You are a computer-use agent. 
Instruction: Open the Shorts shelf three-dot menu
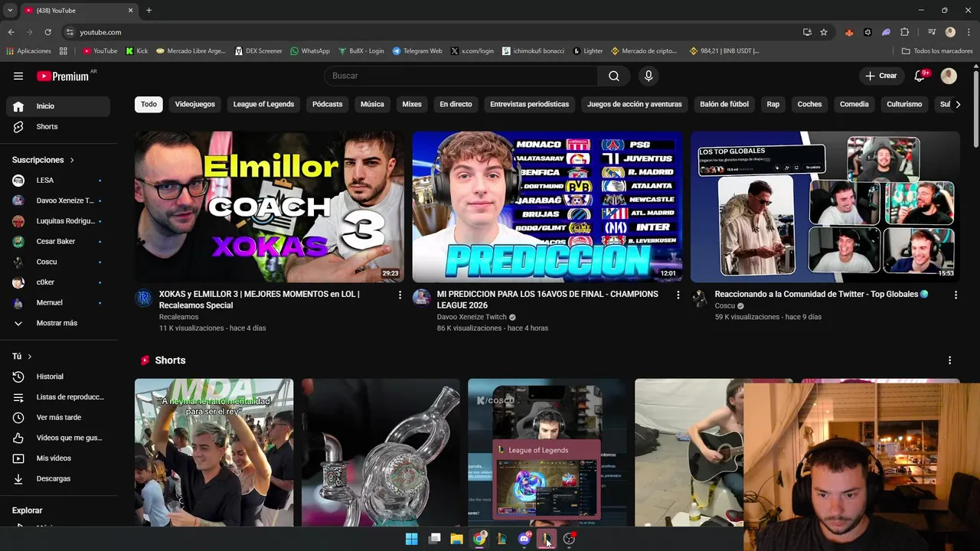pyautogui.click(x=949, y=360)
